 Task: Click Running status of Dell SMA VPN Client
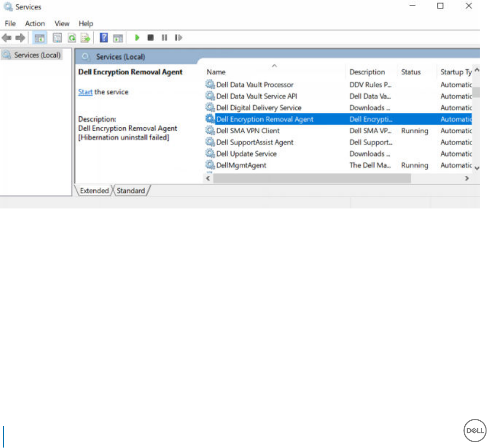pyautogui.click(x=414, y=131)
